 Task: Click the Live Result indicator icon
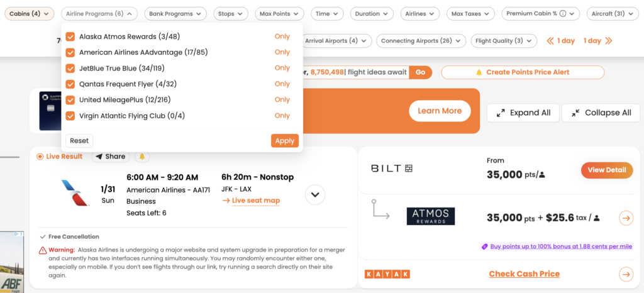pyautogui.click(x=40, y=157)
